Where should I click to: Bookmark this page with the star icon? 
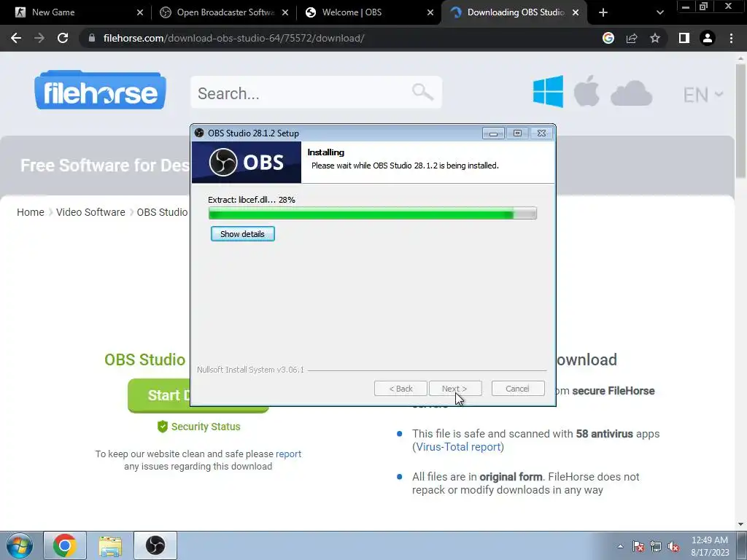pyautogui.click(x=655, y=38)
